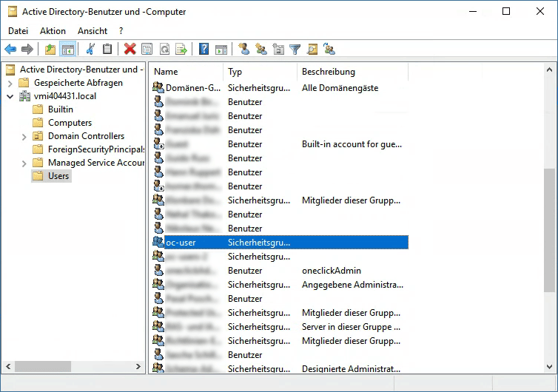
Task: Click the Cut scissors icon
Action: [90, 50]
